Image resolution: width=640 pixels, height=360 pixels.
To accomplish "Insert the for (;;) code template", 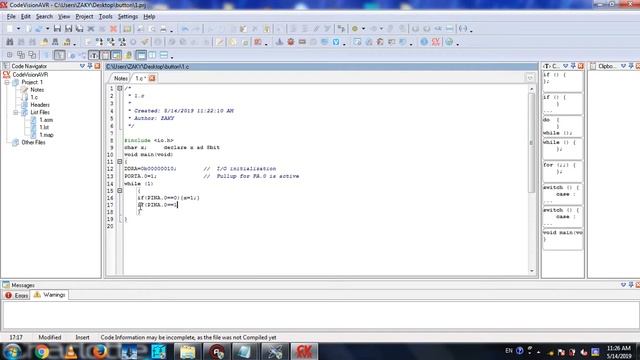I will click(562, 171).
